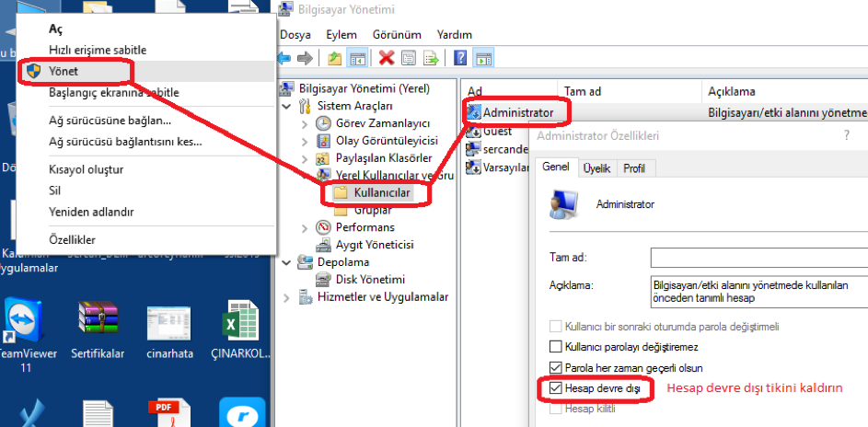
Task: Choose Sil from the context menu
Action: click(145, 190)
